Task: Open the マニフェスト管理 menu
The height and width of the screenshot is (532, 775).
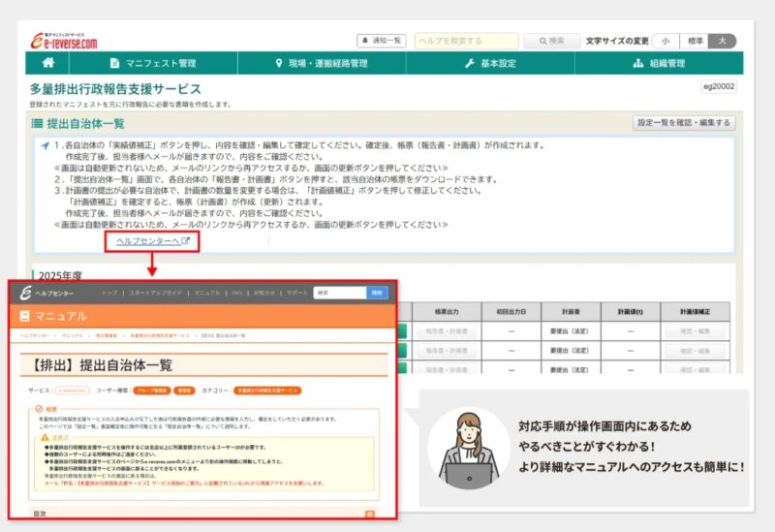Action: (153, 63)
